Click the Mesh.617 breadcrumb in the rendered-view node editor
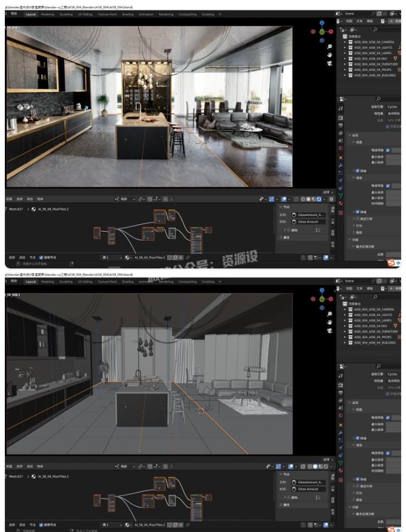406x532 pixels. 16,209
